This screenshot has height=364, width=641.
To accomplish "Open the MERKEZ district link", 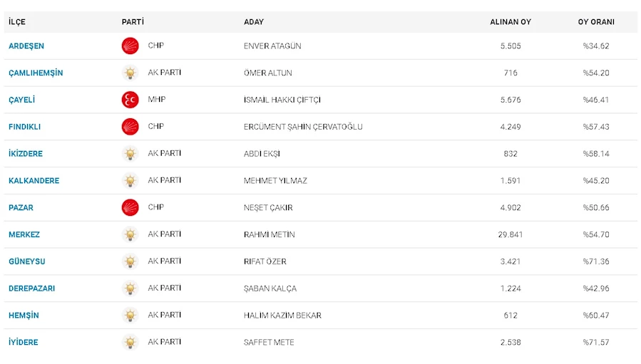I will point(24,234).
